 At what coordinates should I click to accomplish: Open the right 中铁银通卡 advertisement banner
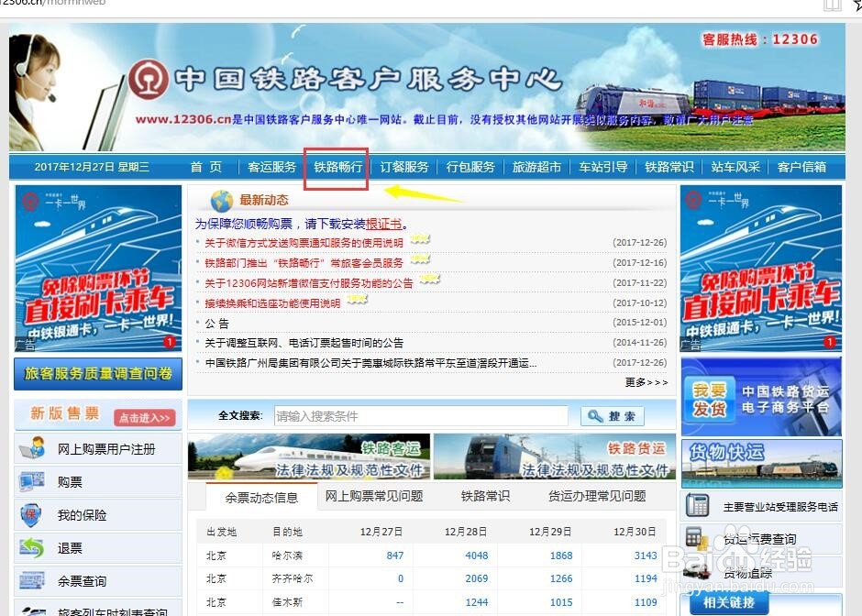click(761, 269)
